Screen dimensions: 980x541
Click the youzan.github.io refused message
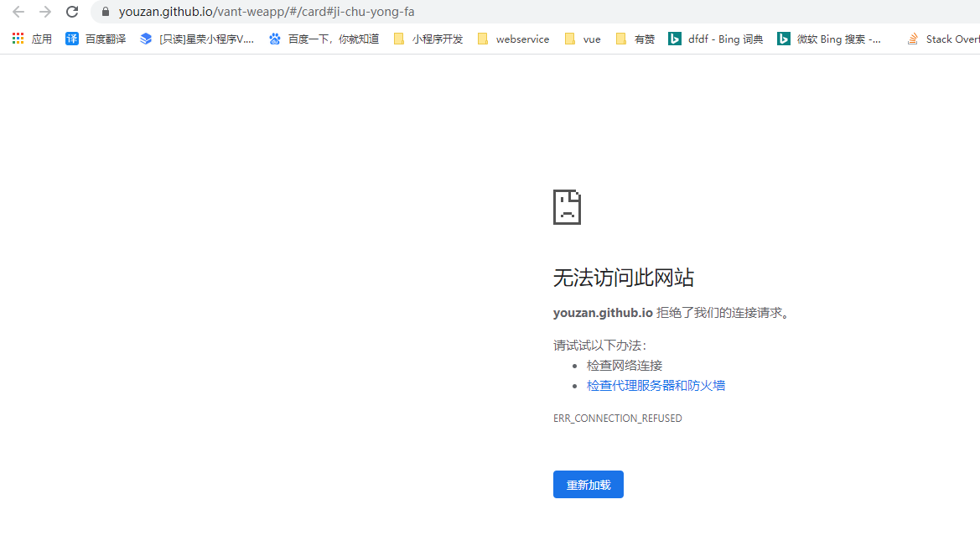(672, 313)
